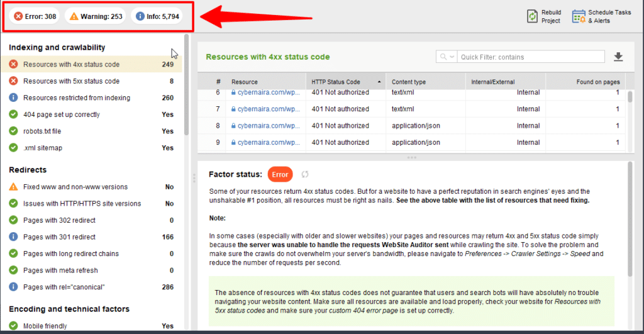Screen dimensions: 644x334
Task: Open Schedule Tasks & Alerts
Action: pyautogui.click(x=579, y=16)
